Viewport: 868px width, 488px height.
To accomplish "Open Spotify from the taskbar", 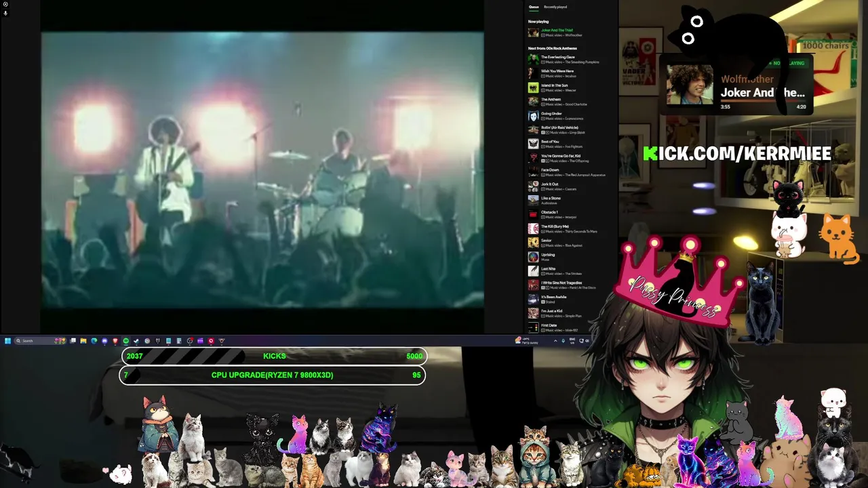I will pos(125,341).
